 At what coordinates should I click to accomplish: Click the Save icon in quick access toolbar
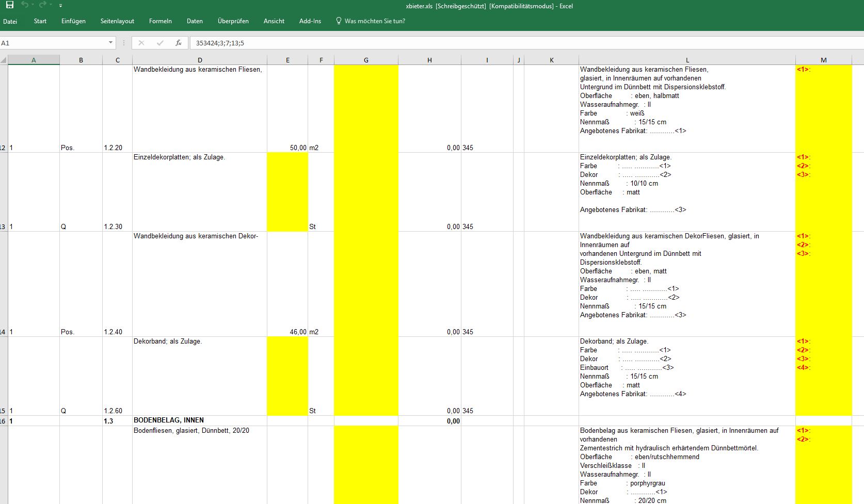point(9,5)
